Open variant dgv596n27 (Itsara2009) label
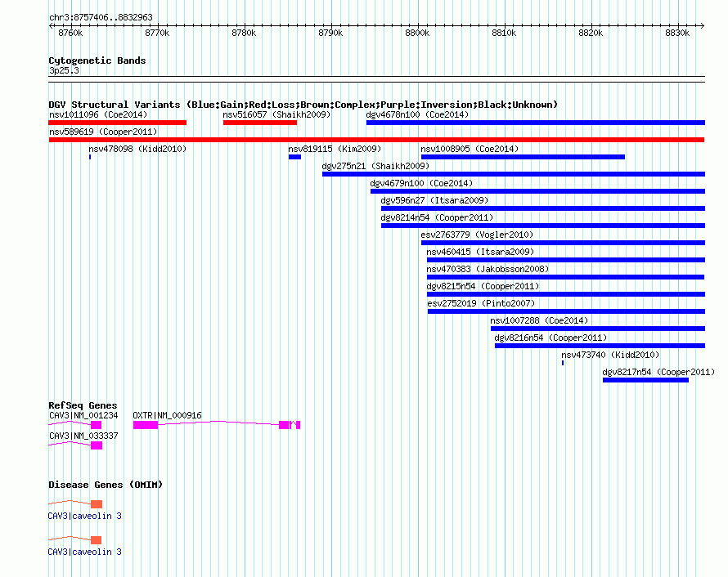 [434, 200]
